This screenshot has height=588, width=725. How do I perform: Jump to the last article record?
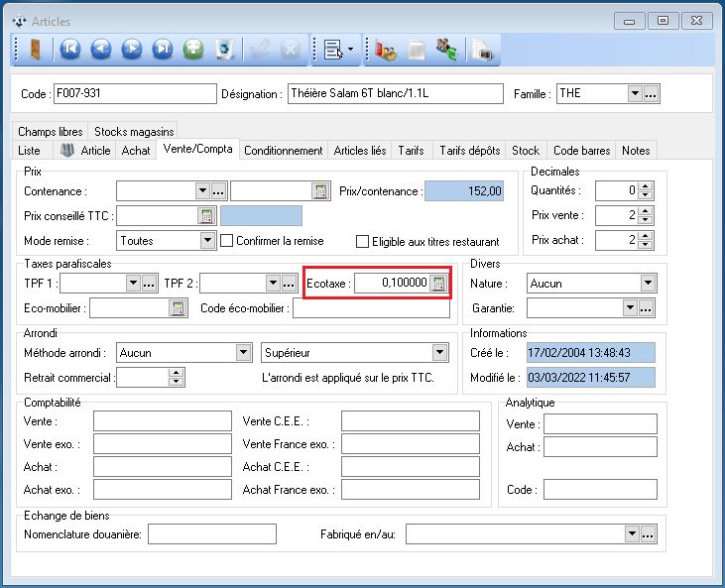click(162, 49)
